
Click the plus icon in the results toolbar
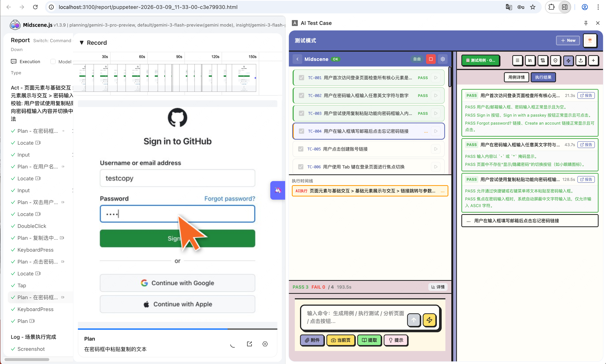pos(593,60)
